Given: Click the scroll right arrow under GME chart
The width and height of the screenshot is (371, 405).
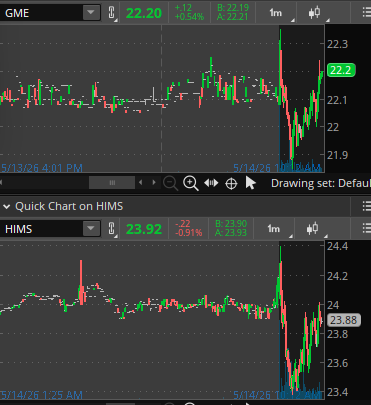Looking at the screenshot, I should pos(154,183).
